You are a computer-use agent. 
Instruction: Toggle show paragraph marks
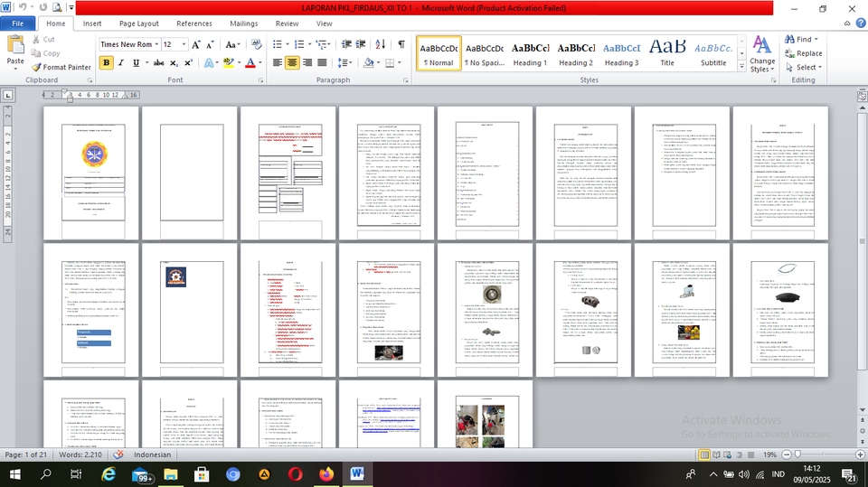coord(401,44)
